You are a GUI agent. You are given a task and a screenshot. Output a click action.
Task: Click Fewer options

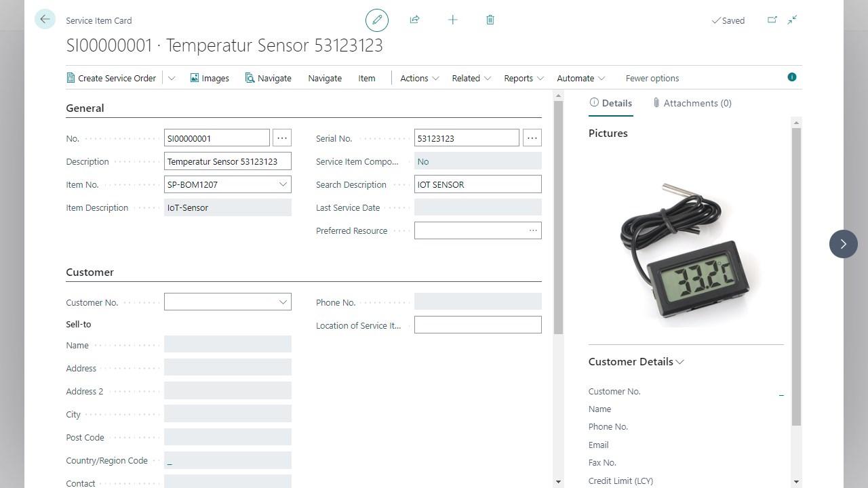tap(652, 78)
